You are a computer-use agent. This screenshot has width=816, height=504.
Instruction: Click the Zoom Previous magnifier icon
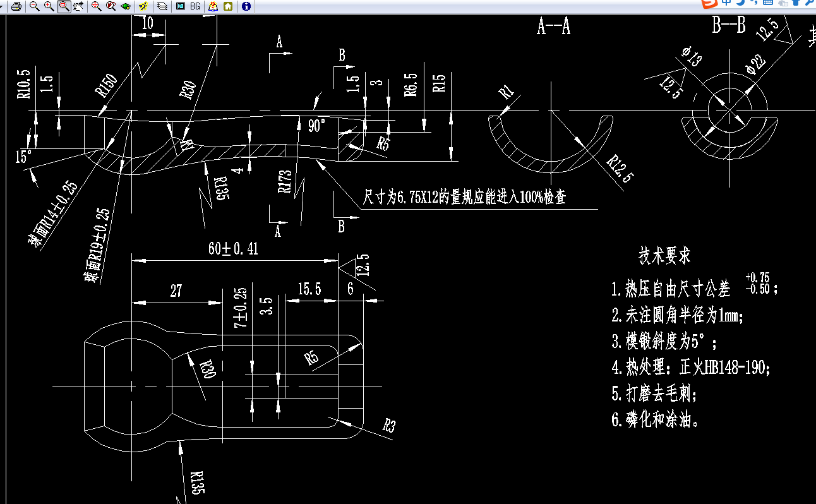pyautogui.click(x=111, y=6)
